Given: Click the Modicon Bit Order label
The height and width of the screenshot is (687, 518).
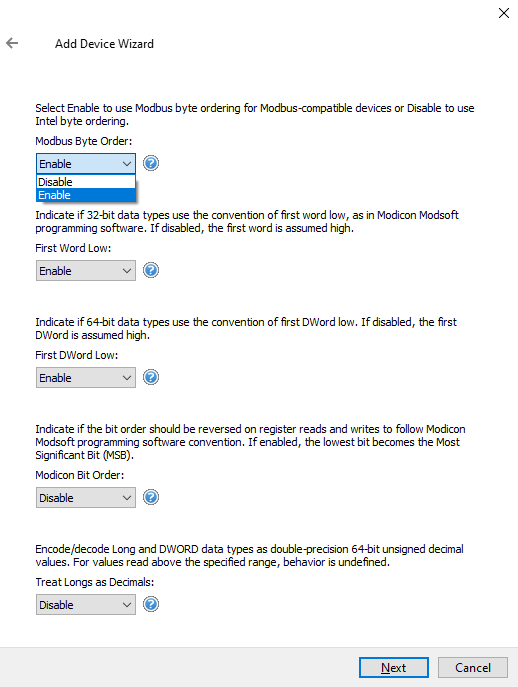Looking at the screenshot, I should pyautogui.click(x=80, y=475).
